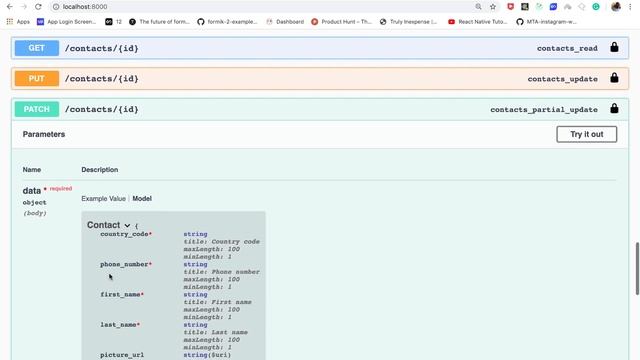Viewport: 640px width, 360px height.
Task: Expand the GET /contacts/{id} operation
Action: coord(320,48)
